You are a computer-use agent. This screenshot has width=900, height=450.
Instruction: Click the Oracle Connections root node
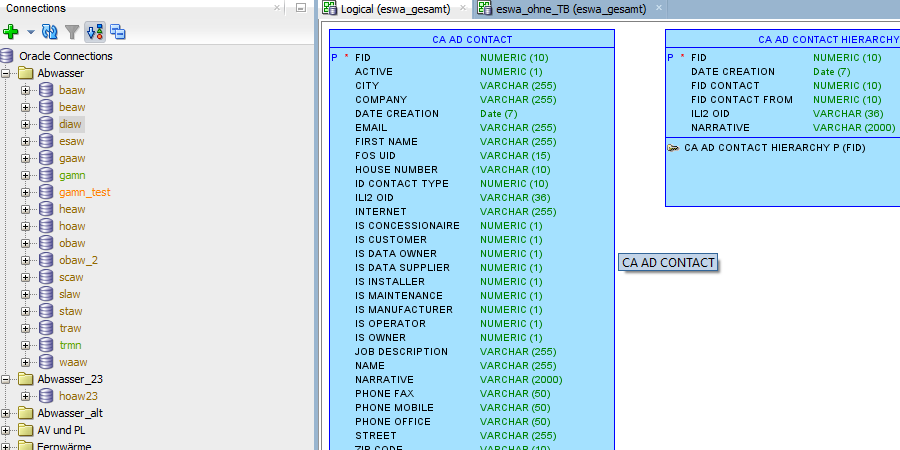65,56
